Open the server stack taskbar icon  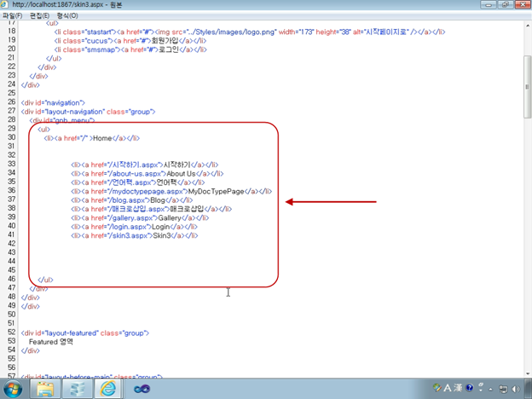[x=77, y=389]
